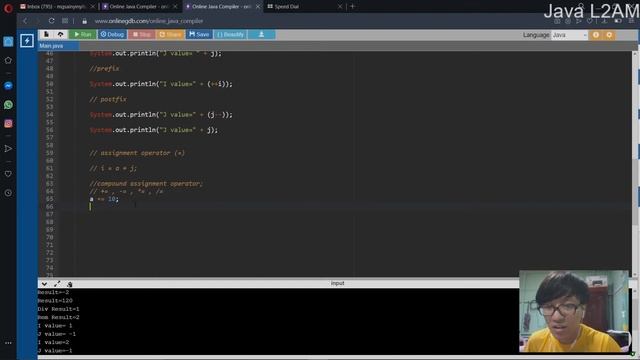Format the code with the Beautify button
Image resolution: width=640 pixels, height=360 pixels.
tap(230, 35)
